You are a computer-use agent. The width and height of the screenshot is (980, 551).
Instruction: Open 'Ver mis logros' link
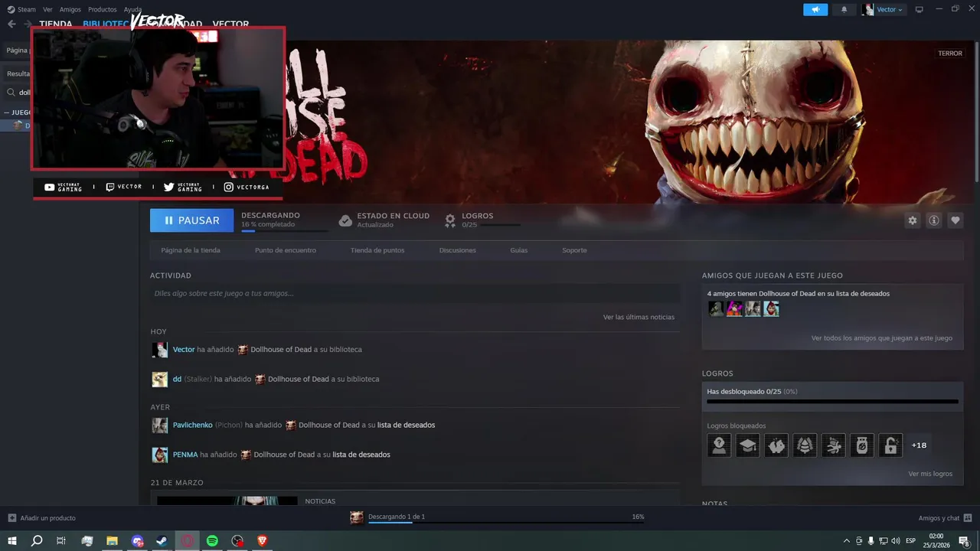tap(930, 474)
